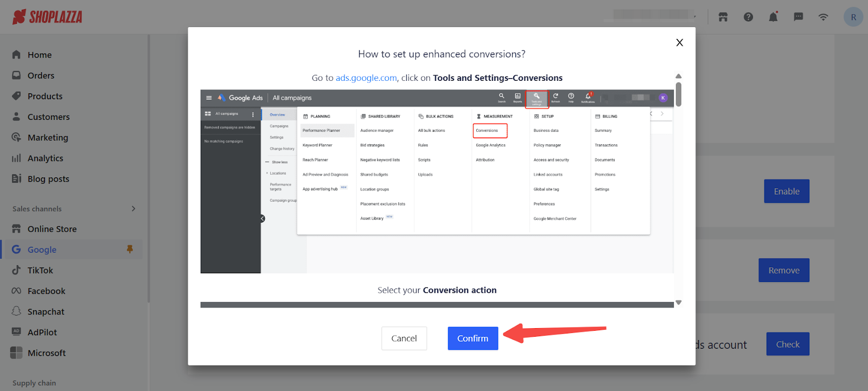Viewport: 868px width, 391px height.
Task: Click the Microsoft squares icon
Action: coord(16,352)
